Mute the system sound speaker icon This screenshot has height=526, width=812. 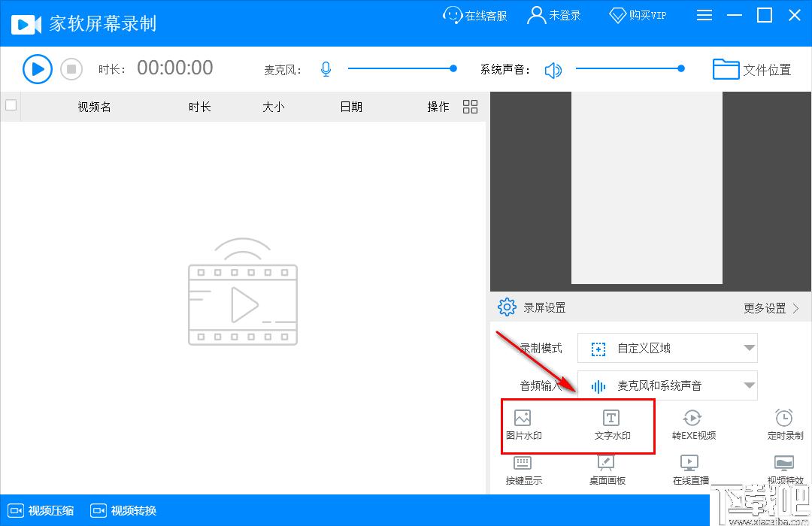(553, 70)
